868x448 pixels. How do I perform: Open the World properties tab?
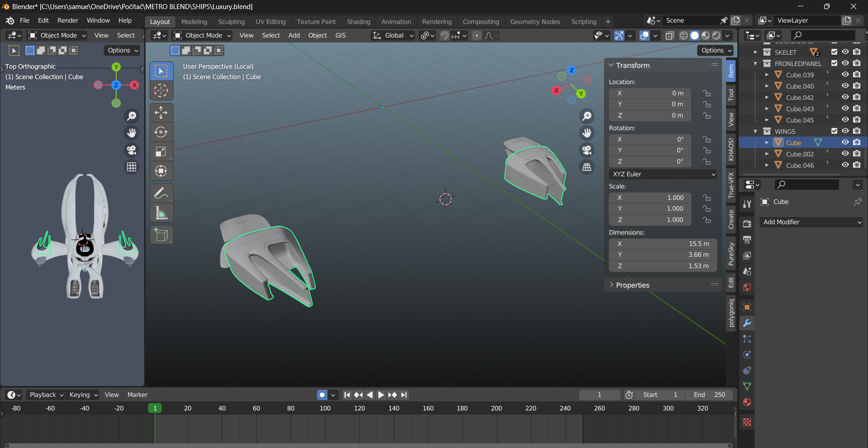pos(747,287)
